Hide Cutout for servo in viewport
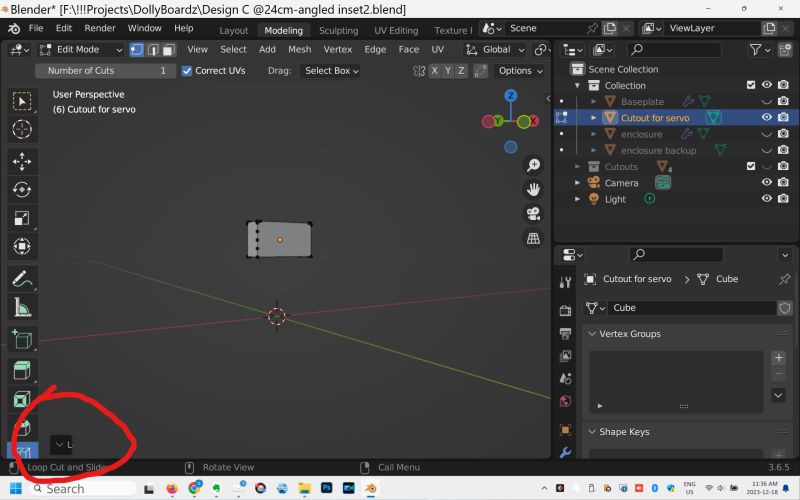 (766, 117)
